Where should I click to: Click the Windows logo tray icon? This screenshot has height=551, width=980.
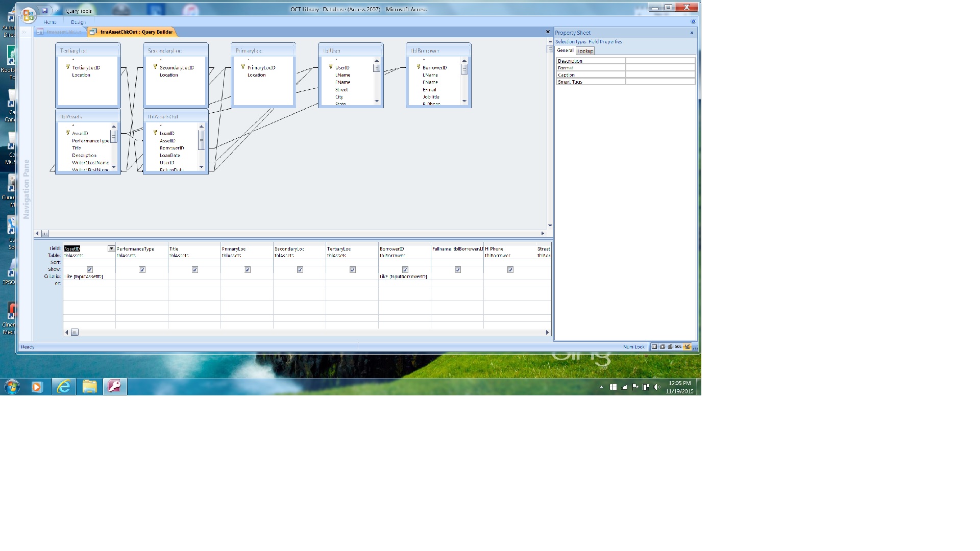613,387
